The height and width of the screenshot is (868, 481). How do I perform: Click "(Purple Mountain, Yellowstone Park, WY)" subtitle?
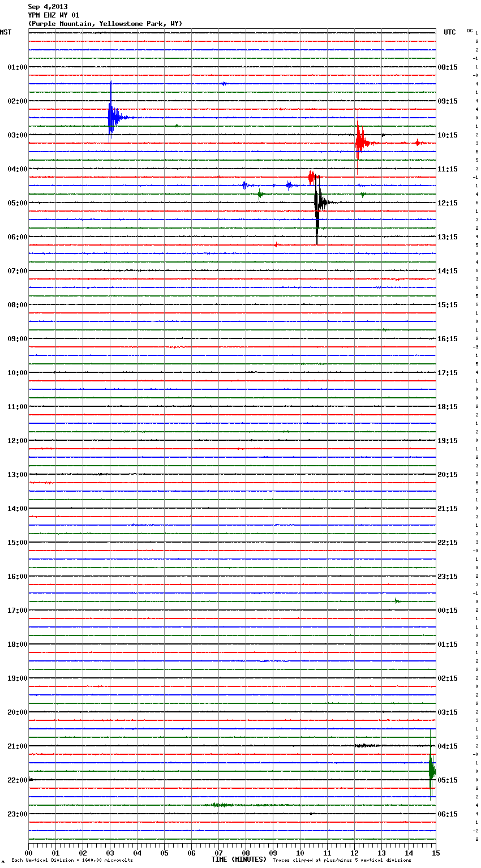tap(105, 24)
